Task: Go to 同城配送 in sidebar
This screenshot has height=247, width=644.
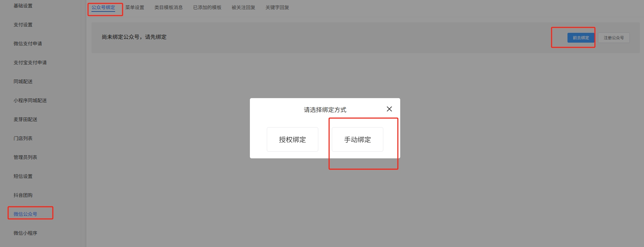Action: 23,82
